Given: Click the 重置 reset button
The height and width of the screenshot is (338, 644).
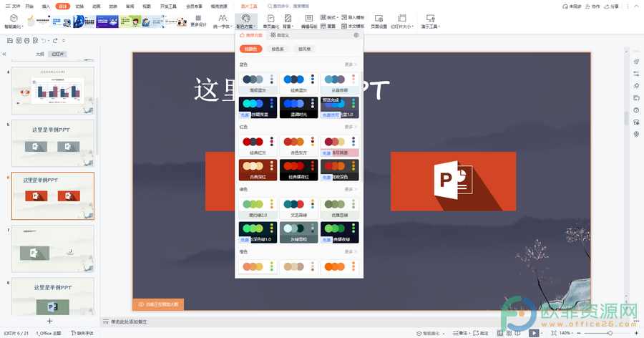Looking at the screenshot, I should pos(328,26).
